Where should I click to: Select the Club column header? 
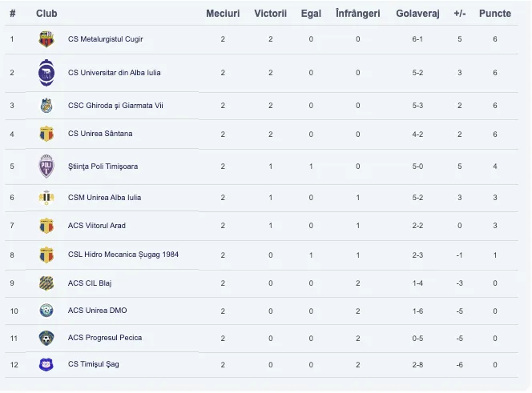tap(46, 14)
